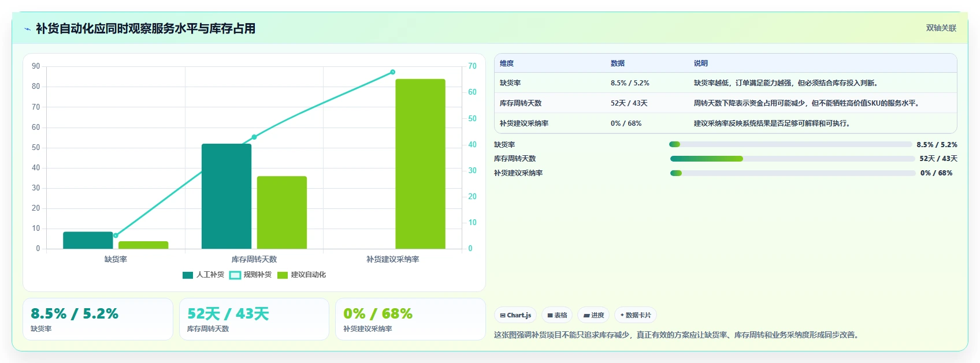This screenshot has width=980, height=363.
Task: Click the 补货建议采纳率 progress bar
Action: point(793,173)
